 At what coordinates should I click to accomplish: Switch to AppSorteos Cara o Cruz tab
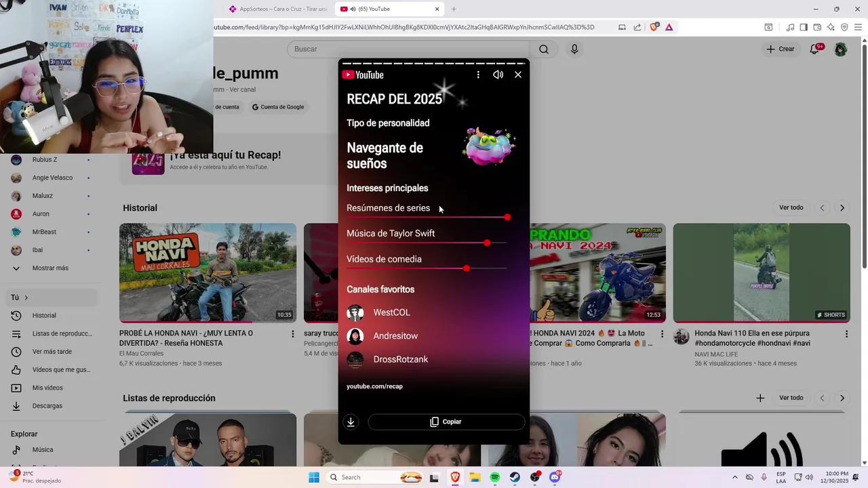point(279,9)
